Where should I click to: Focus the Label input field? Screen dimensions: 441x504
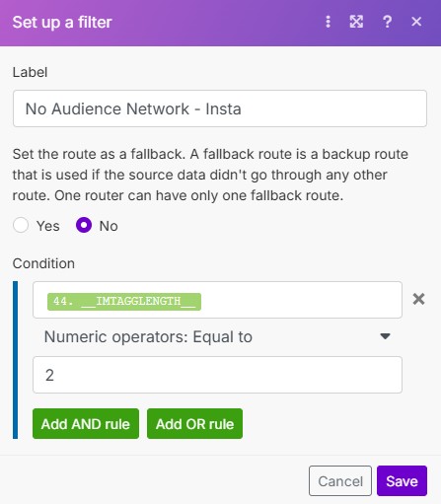[x=220, y=108]
